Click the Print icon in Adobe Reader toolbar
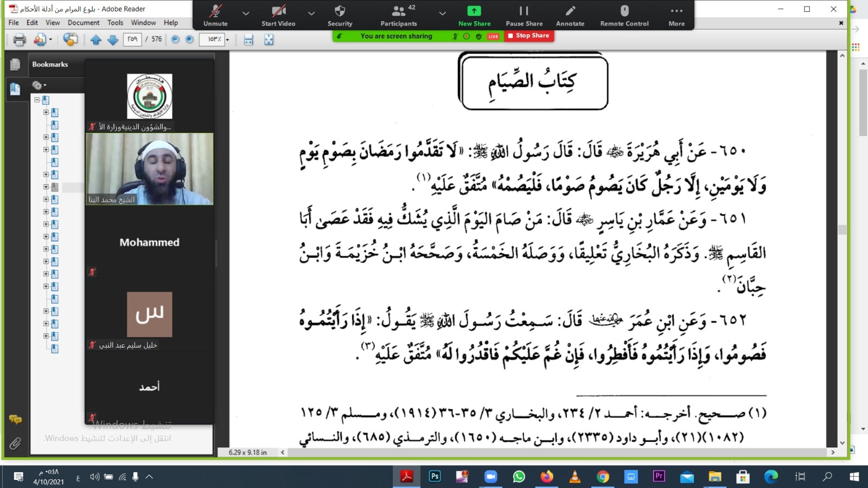The height and width of the screenshot is (488, 868). point(20,40)
